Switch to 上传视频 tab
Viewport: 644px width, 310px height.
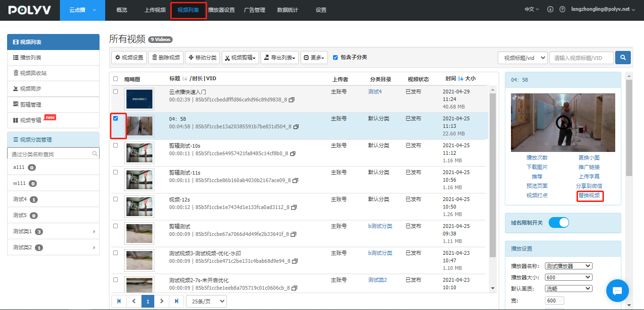[155, 10]
